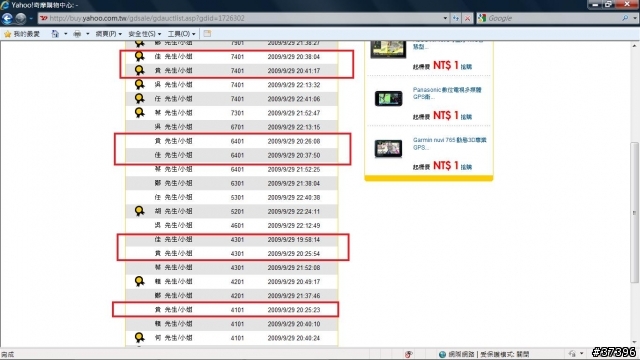Click the internet zone globe in status bar

coord(442,354)
